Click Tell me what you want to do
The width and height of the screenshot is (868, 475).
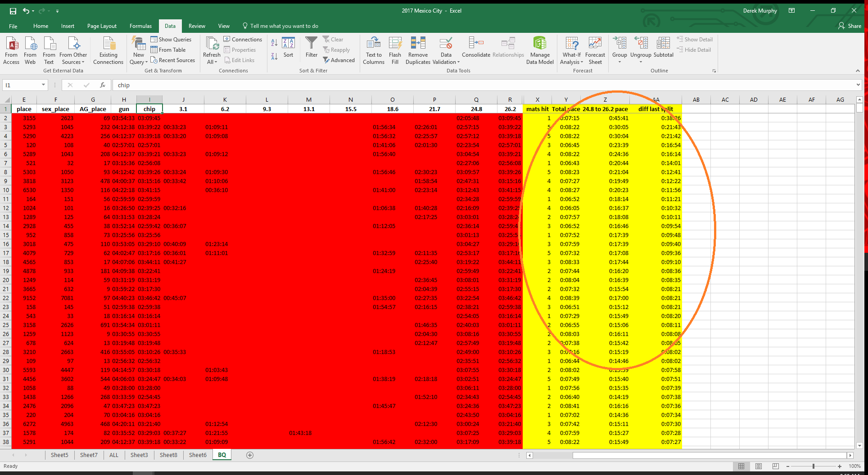[280, 26]
